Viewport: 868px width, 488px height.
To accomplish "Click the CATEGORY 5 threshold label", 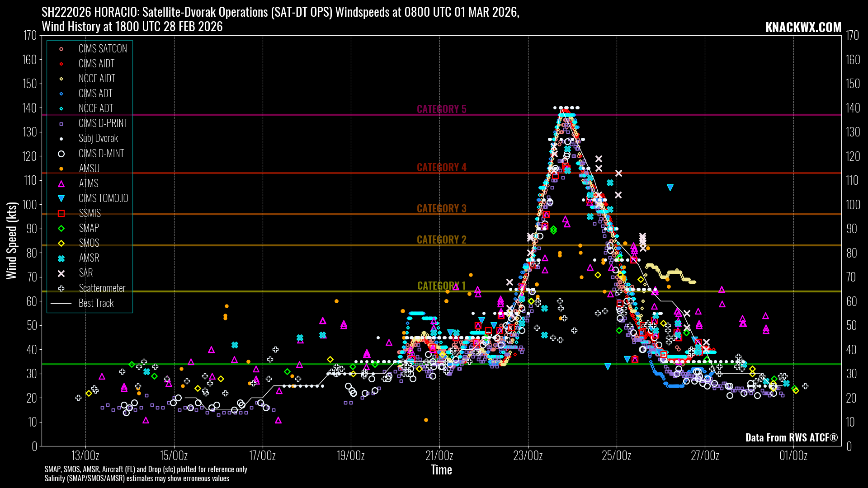I will coord(441,109).
